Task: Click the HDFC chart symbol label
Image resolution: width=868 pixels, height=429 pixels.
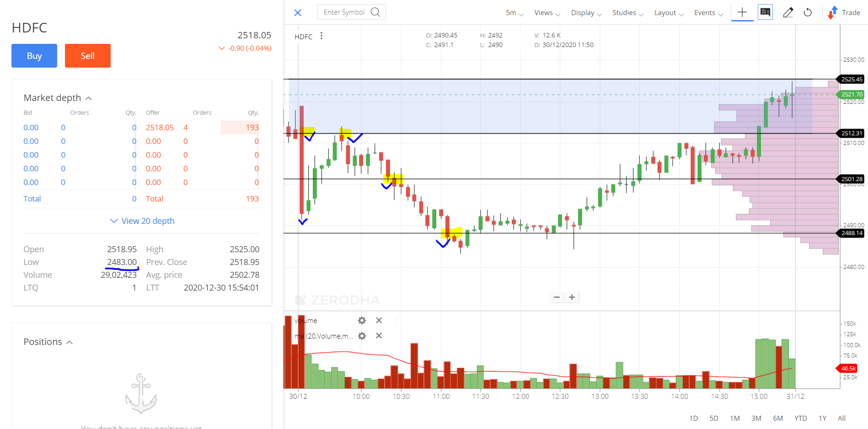Action: coord(303,37)
